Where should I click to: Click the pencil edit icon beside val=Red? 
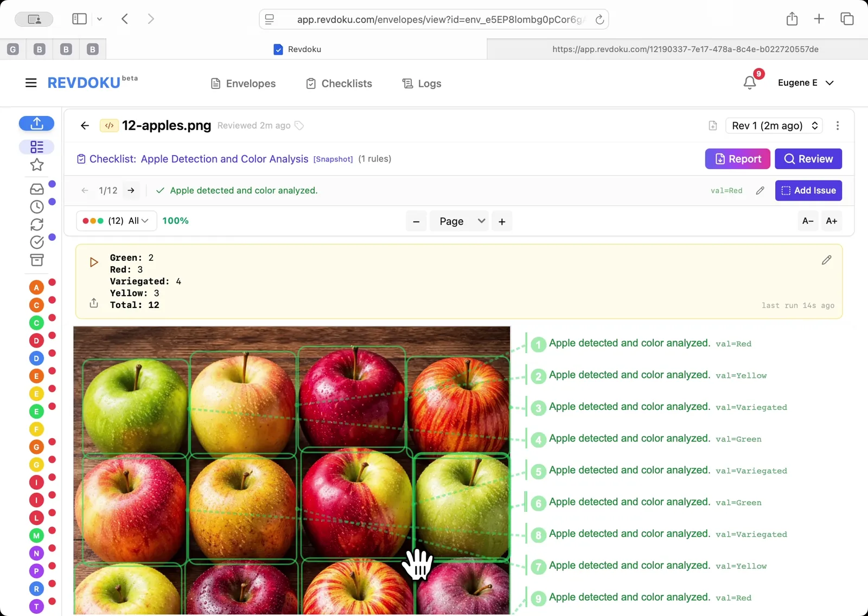click(760, 190)
